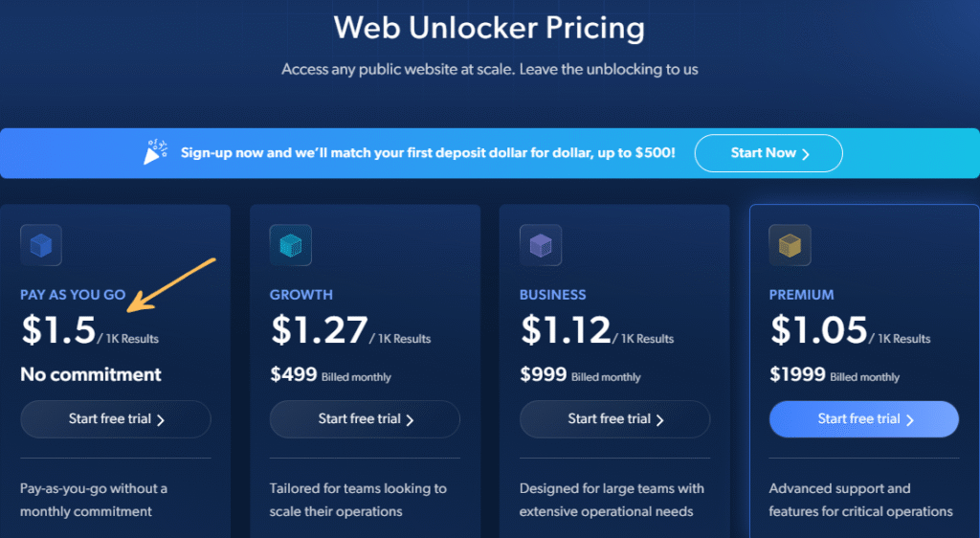Click the orange arrow pointing at $1.5
The height and width of the screenshot is (538, 980).
171,284
